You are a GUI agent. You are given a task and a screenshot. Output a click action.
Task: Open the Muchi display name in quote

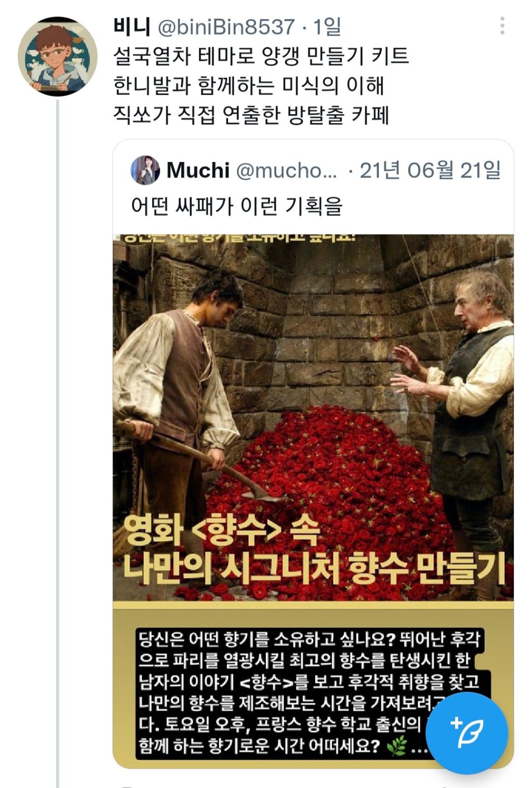click(198, 170)
